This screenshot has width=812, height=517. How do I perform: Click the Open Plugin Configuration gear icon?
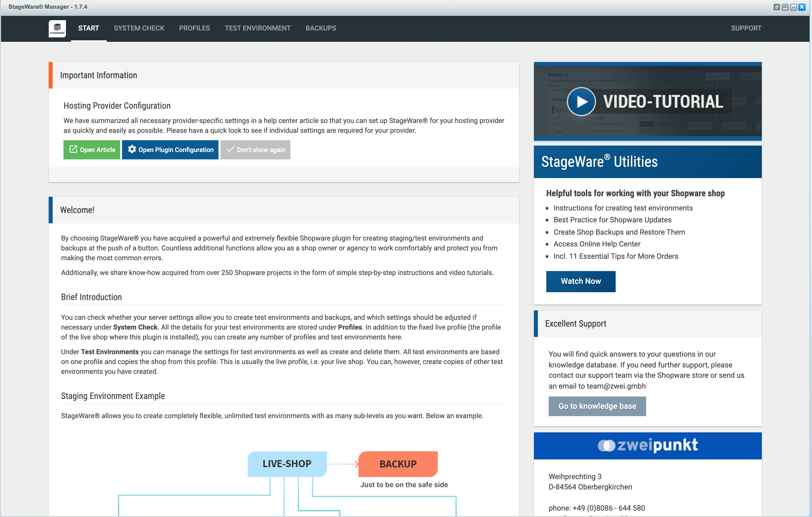tap(131, 150)
